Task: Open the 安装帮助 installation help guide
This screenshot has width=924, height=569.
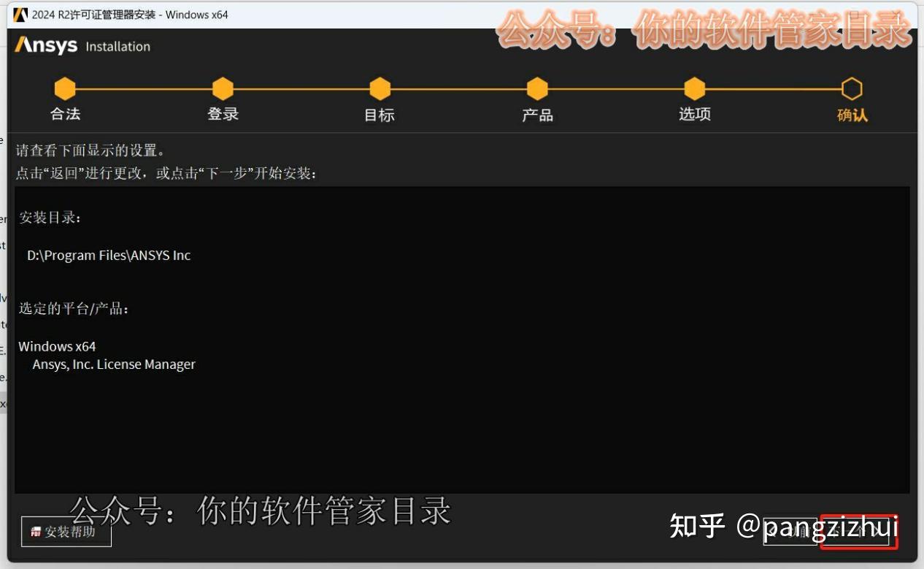Action: click(x=66, y=532)
